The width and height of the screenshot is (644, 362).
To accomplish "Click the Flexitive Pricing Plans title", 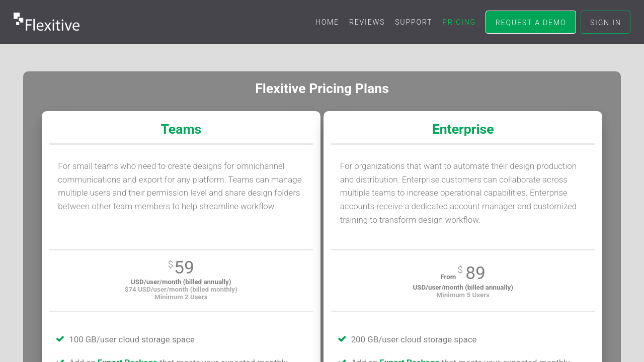I will pos(322,88).
